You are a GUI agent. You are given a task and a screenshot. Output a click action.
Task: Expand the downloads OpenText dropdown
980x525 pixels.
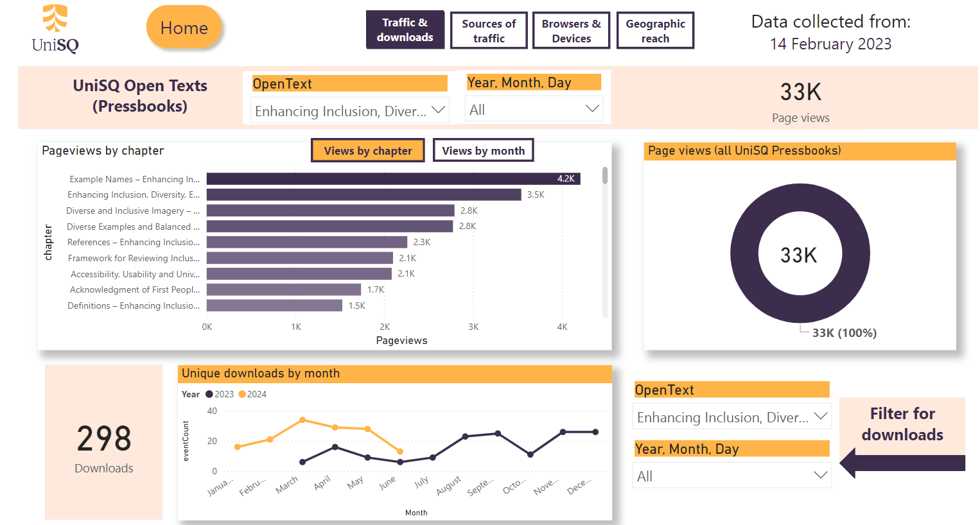731,417
